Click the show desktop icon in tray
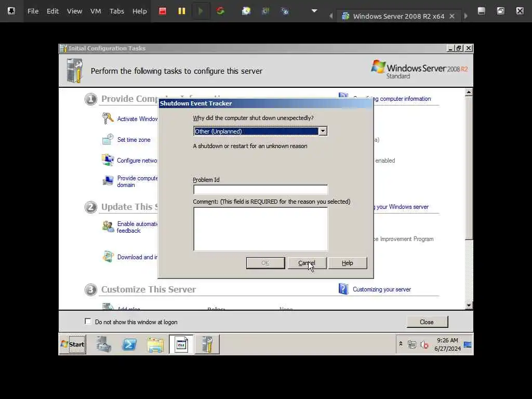This screenshot has height=399, width=532. 468,344
